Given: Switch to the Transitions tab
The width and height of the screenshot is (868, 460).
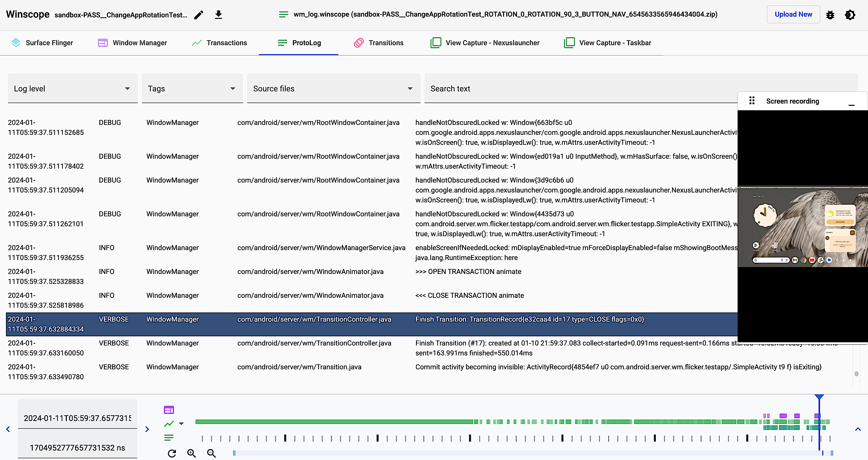Looking at the screenshot, I should pos(379,42).
